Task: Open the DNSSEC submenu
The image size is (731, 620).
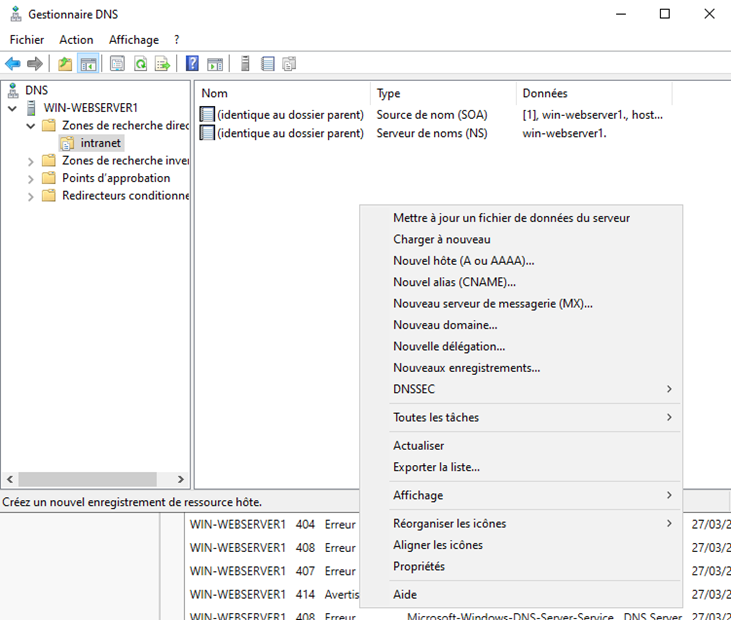Action: [521, 389]
